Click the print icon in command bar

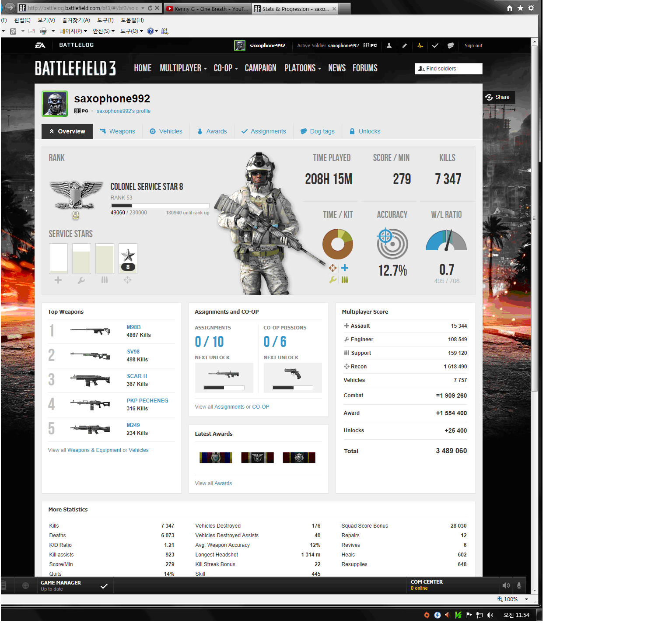tap(44, 31)
